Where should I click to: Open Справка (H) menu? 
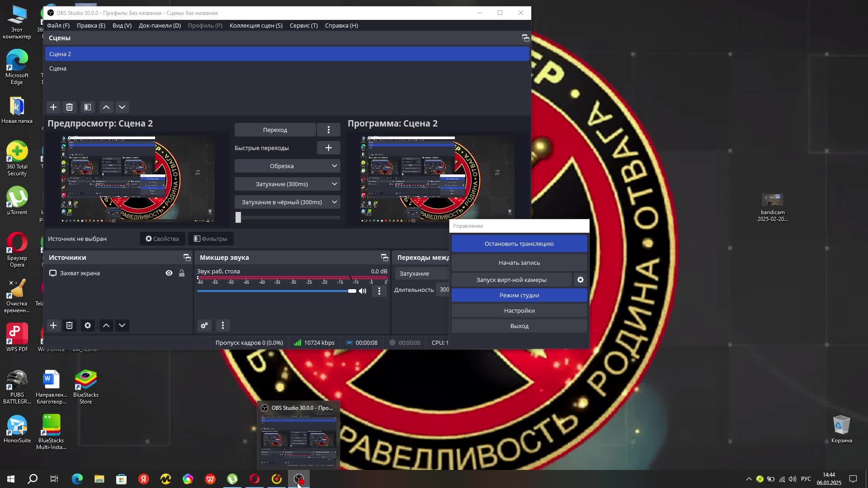point(341,25)
